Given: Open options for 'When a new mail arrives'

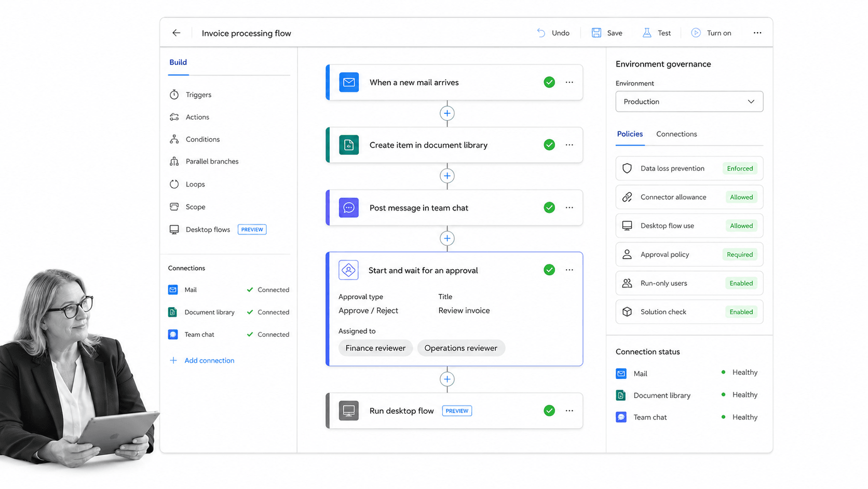Looking at the screenshot, I should pyautogui.click(x=569, y=82).
